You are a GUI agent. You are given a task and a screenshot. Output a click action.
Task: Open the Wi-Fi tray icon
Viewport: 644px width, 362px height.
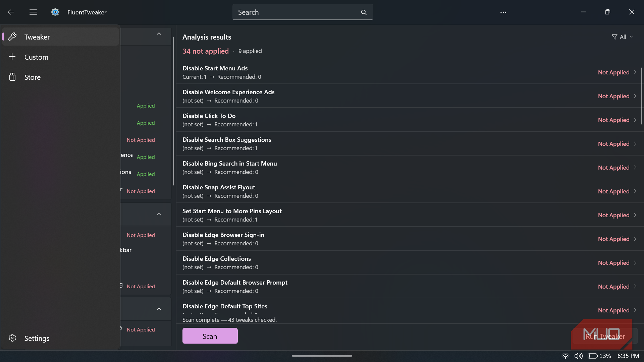(566, 356)
